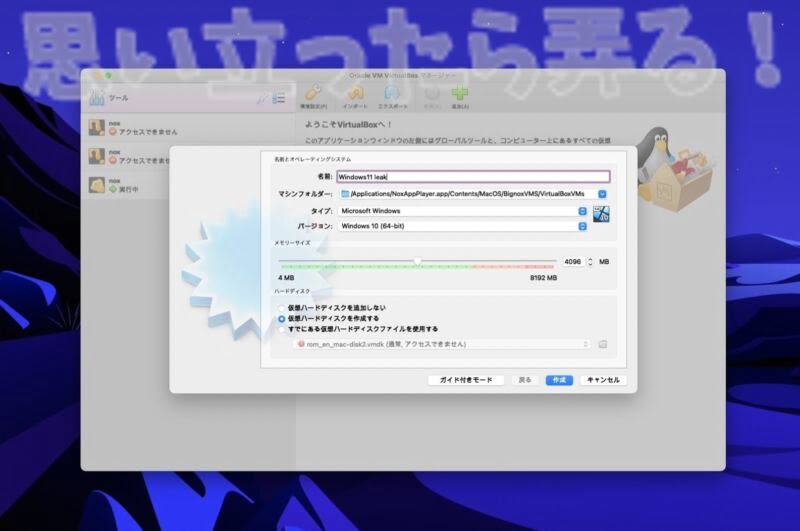This screenshot has height=531, width=800.
Task: Click the 4096 memory value field
Action: tap(572, 262)
